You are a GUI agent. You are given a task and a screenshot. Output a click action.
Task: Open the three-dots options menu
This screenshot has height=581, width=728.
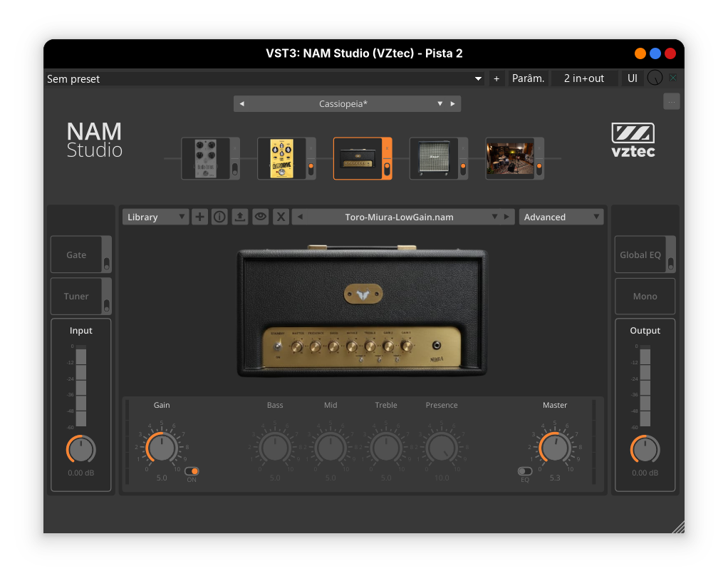click(x=671, y=101)
